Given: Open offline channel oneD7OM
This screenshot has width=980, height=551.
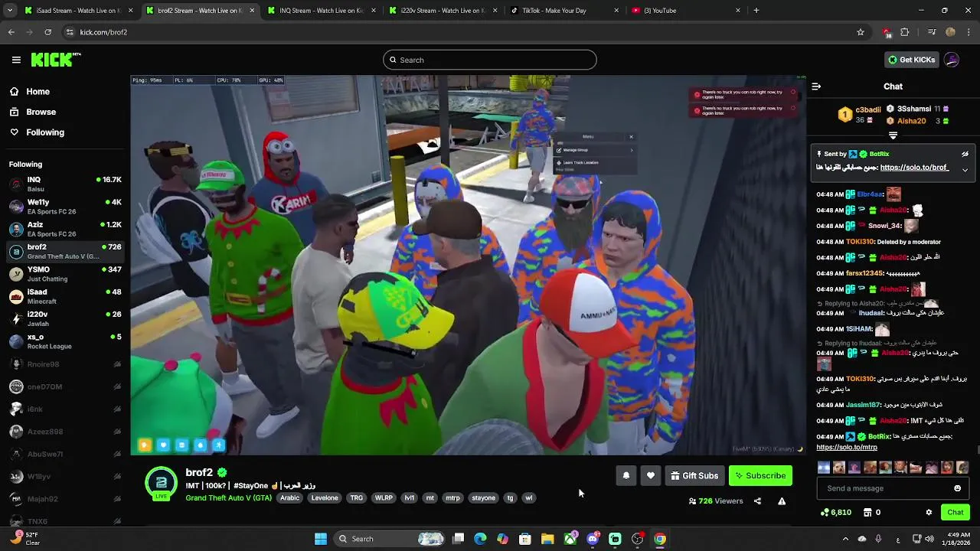Looking at the screenshot, I should (65, 386).
